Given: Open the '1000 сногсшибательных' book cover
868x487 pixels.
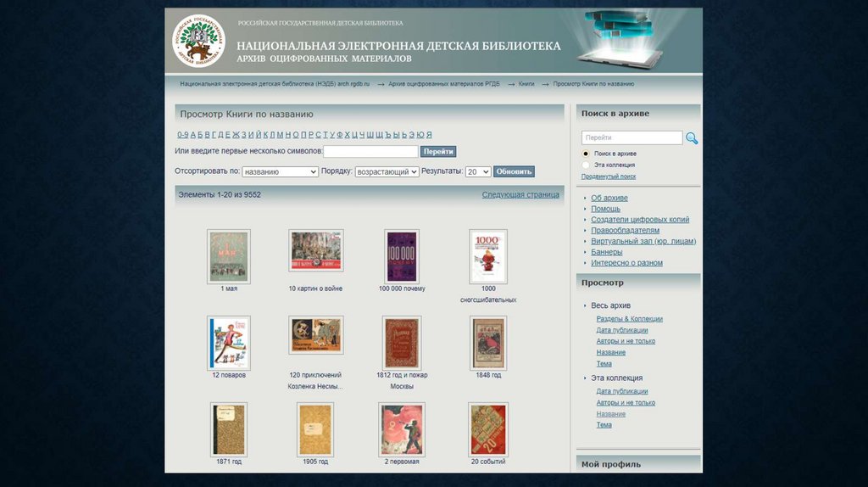Looking at the screenshot, I should pyautogui.click(x=487, y=256).
